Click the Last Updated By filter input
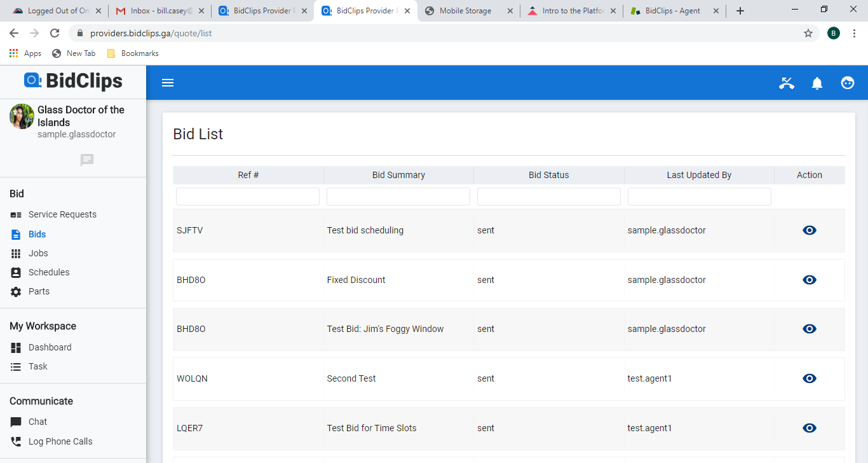 (x=700, y=197)
